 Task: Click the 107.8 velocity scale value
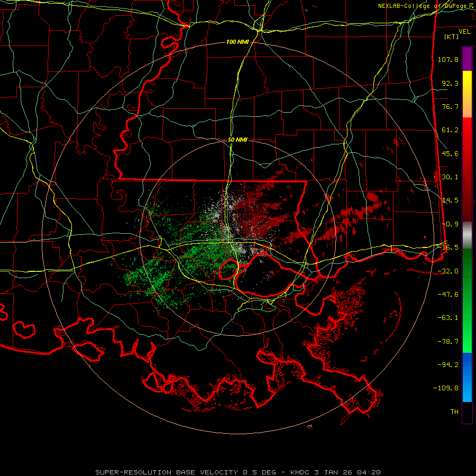tap(448, 59)
